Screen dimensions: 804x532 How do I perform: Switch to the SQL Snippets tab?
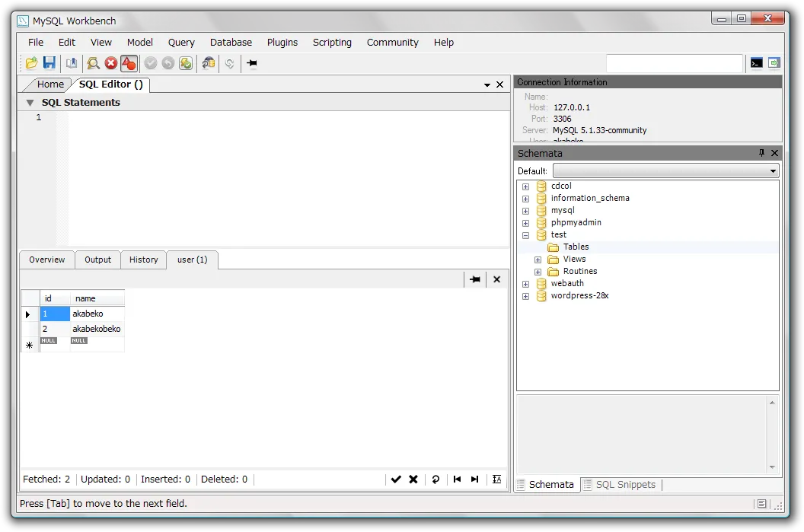[x=624, y=485]
